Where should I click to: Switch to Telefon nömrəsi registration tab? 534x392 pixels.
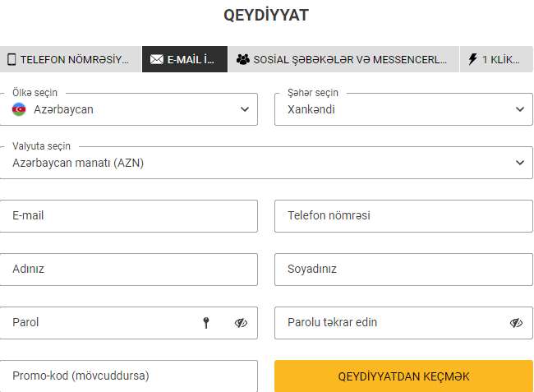click(x=71, y=59)
